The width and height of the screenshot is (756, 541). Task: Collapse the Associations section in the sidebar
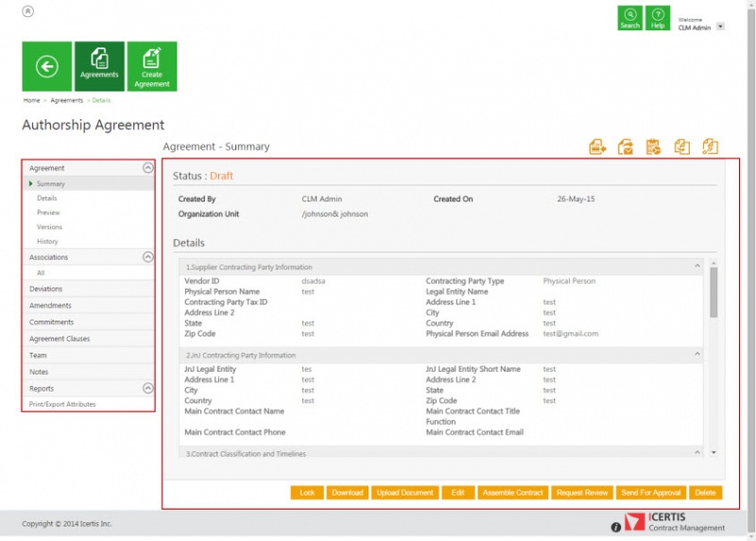tap(147, 256)
